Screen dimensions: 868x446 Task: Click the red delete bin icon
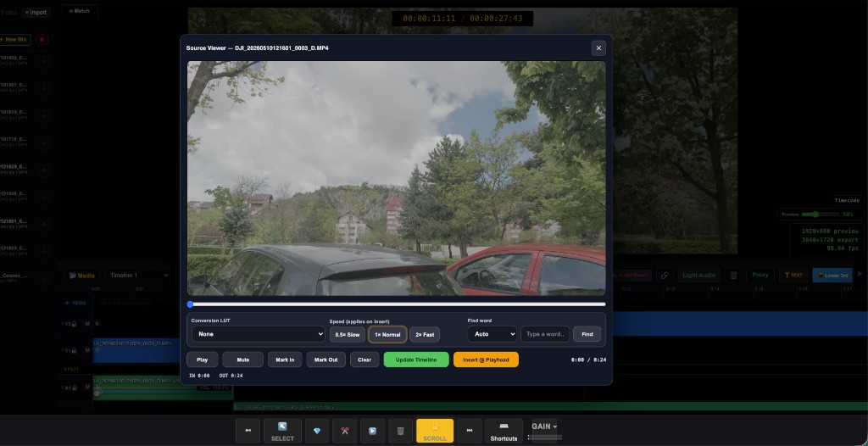pyautogui.click(x=42, y=39)
